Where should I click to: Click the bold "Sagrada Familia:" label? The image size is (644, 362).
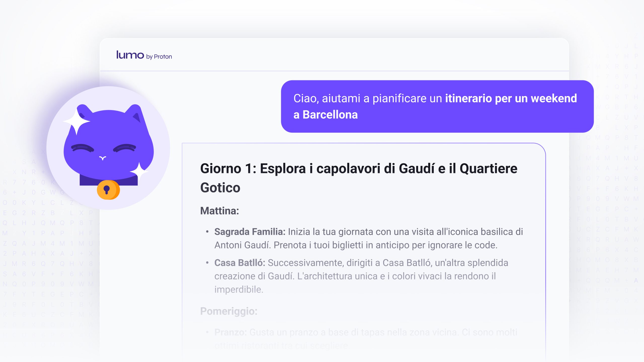(250, 232)
